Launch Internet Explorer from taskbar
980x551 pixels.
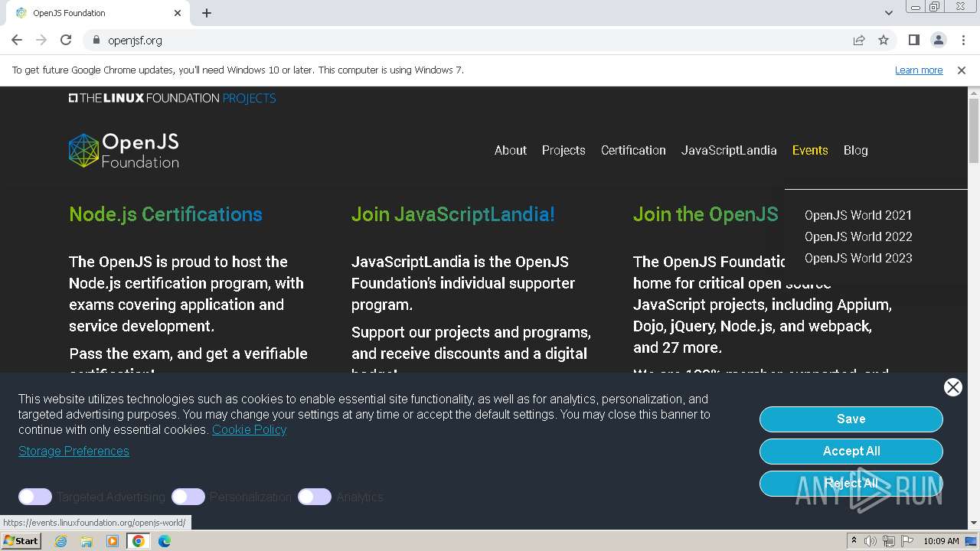tap(61, 541)
